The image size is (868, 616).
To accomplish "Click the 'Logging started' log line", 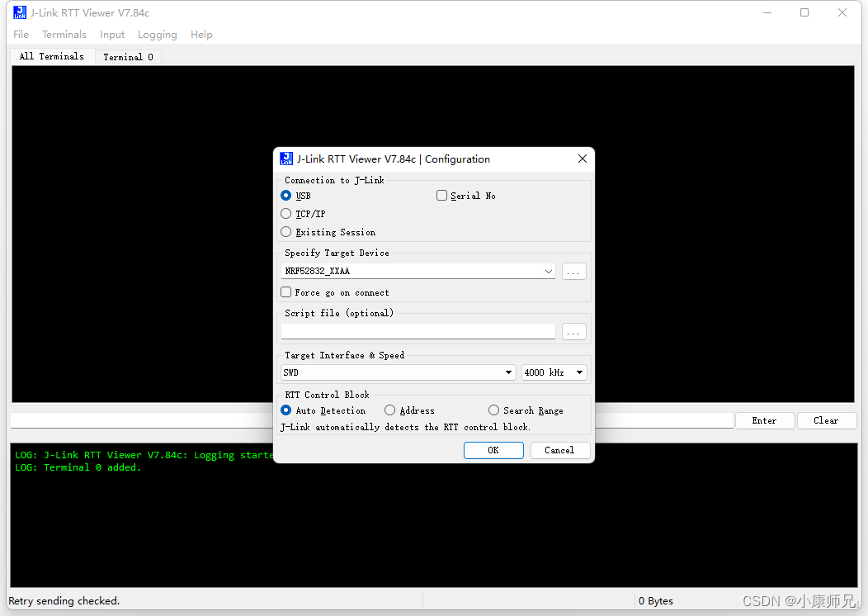I will click(144, 455).
